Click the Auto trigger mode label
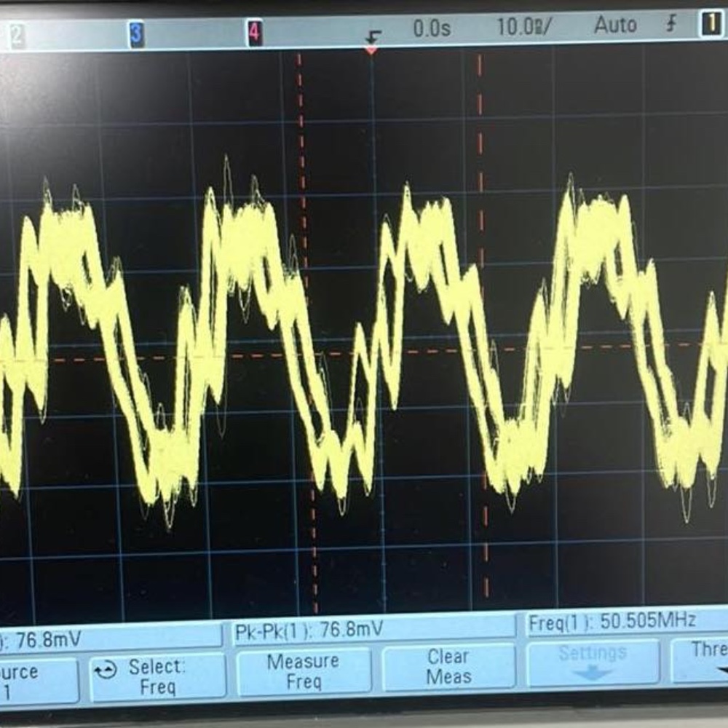This screenshot has height=728, width=728. (614, 25)
